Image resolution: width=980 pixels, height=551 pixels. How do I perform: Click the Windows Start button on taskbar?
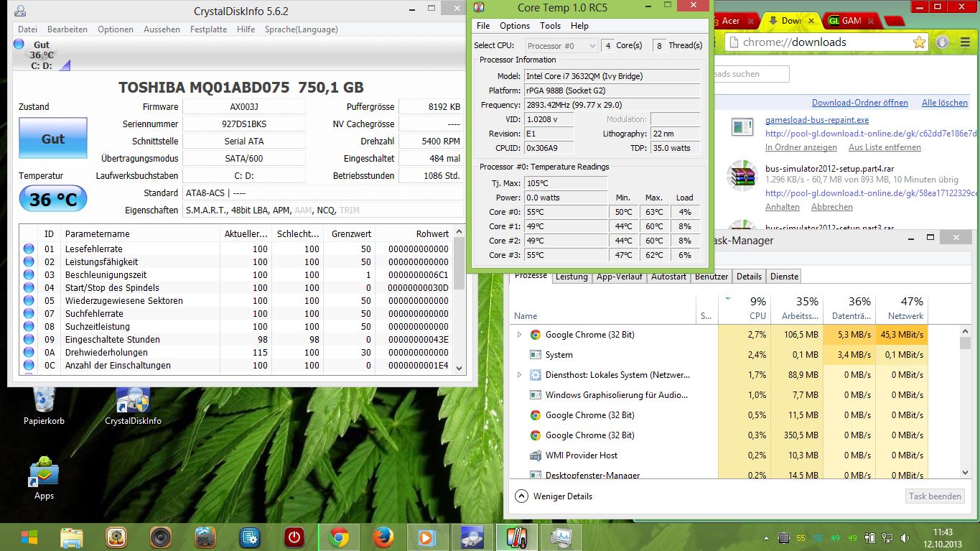coord(29,537)
